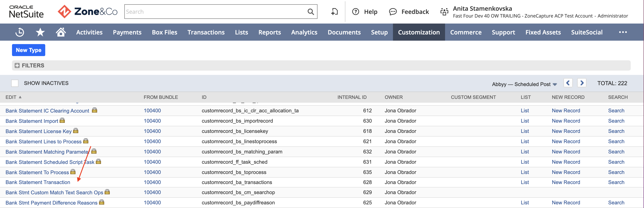Click New Record for Bank Statement Lines to Process
The height and width of the screenshot is (208, 644).
(566, 141)
